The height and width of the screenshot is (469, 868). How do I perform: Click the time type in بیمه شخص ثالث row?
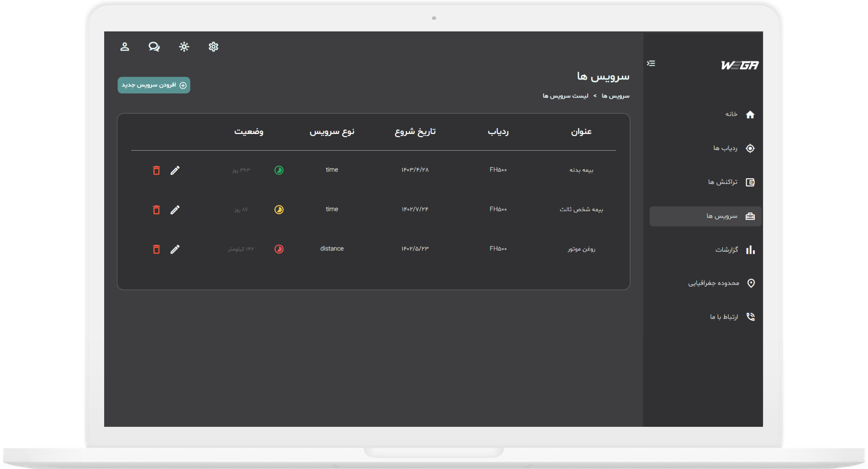[332, 209]
